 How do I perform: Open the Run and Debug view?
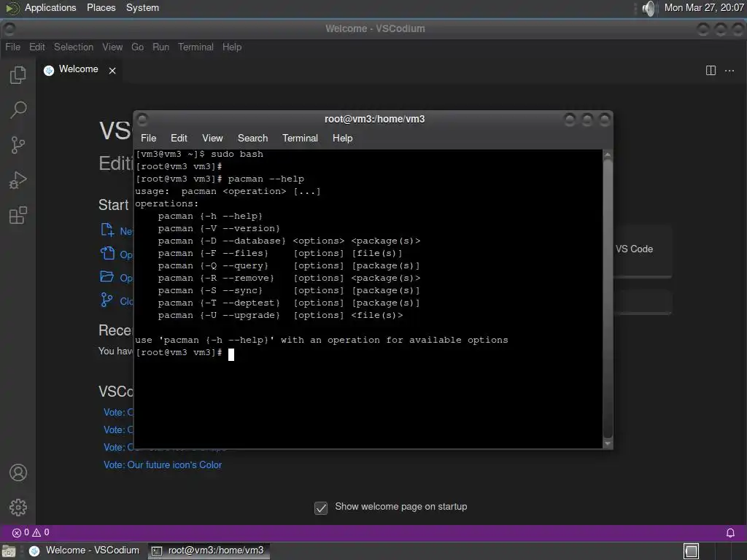[x=18, y=181]
